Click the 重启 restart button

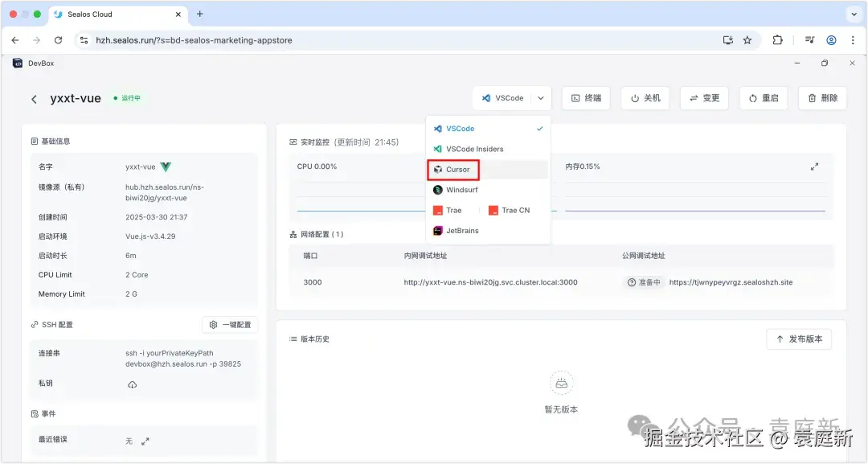pos(764,98)
